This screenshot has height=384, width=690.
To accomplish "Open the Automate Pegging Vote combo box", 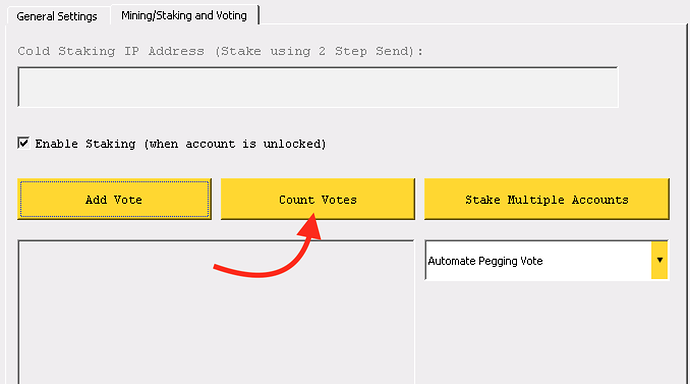I will [x=547, y=260].
